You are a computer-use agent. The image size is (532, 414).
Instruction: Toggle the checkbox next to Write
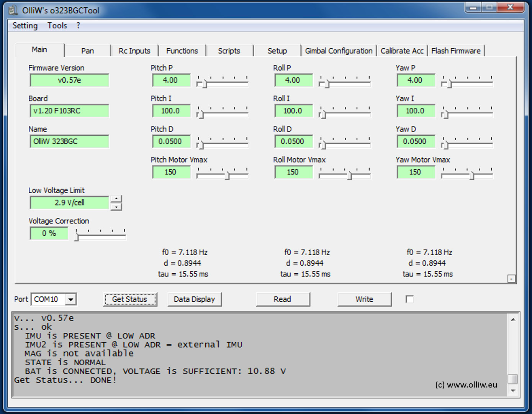click(x=409, y=299)
